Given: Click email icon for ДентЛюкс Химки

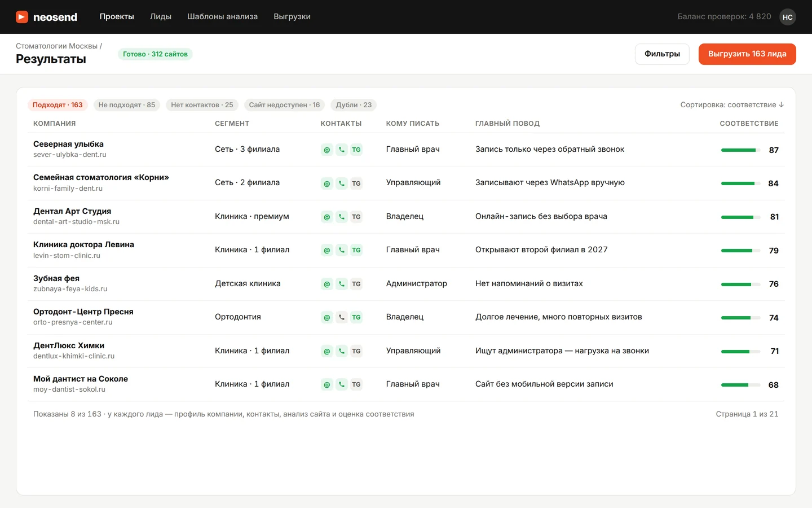Looking at the screenshot, I should (x=327, y=351).
